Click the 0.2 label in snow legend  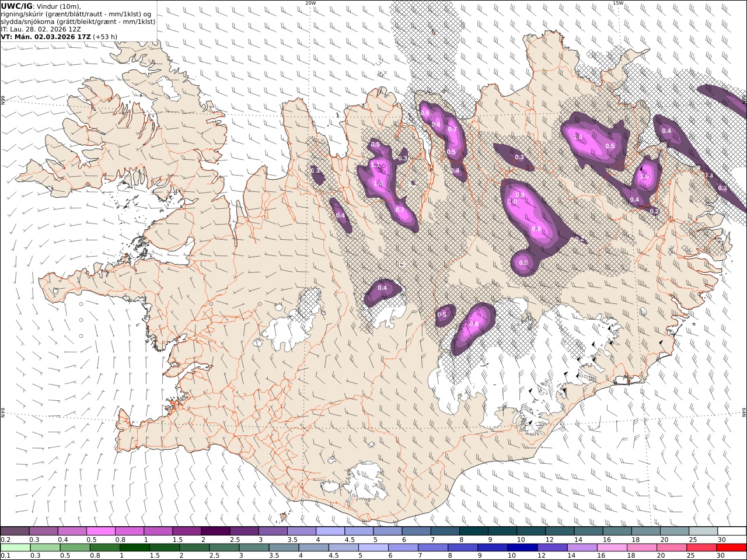5,540
